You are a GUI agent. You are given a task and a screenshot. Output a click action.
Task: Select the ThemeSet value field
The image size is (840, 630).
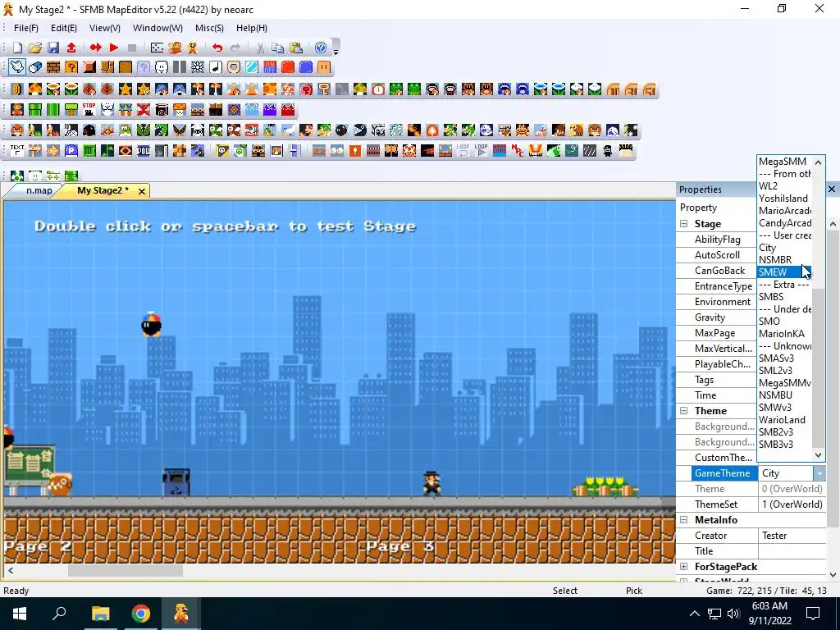(x=792, y=504)
